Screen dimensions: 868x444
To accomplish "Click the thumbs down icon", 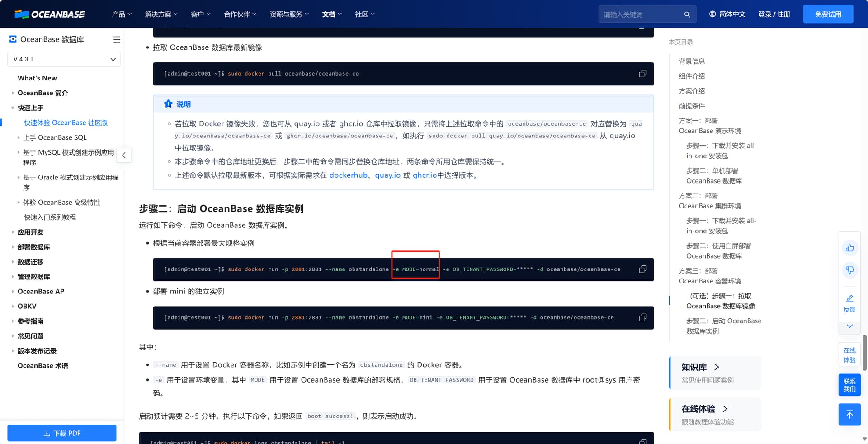I will point(850,270).
